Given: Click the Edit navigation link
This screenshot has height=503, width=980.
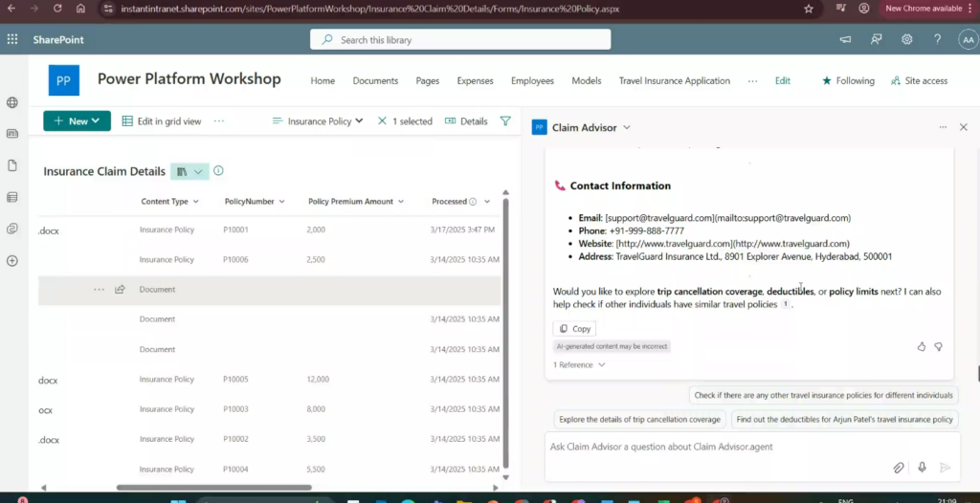Looking at the screenshot, I should click(x=783, y=80).
